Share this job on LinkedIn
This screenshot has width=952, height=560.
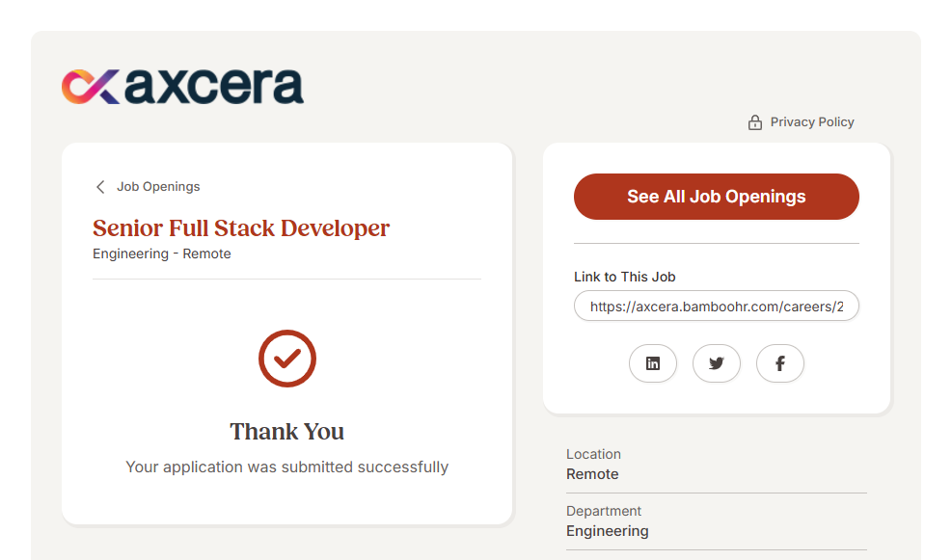(x=653, y=363)
